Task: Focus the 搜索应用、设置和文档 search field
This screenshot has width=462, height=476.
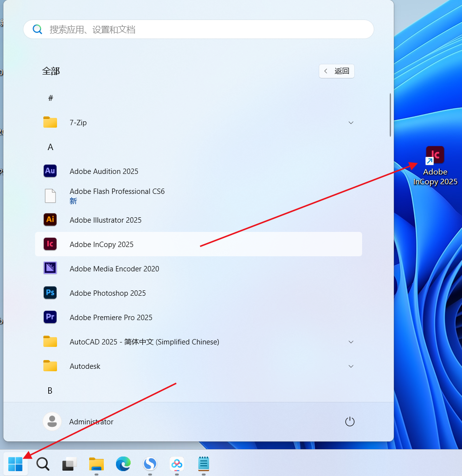Action: point(198,29)
